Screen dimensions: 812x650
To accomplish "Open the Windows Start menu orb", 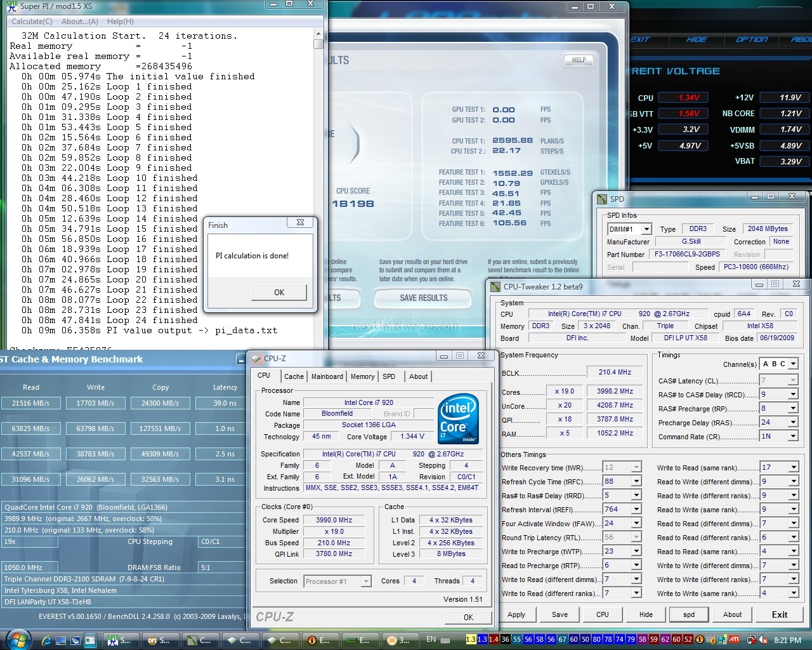I will [17, 639].
